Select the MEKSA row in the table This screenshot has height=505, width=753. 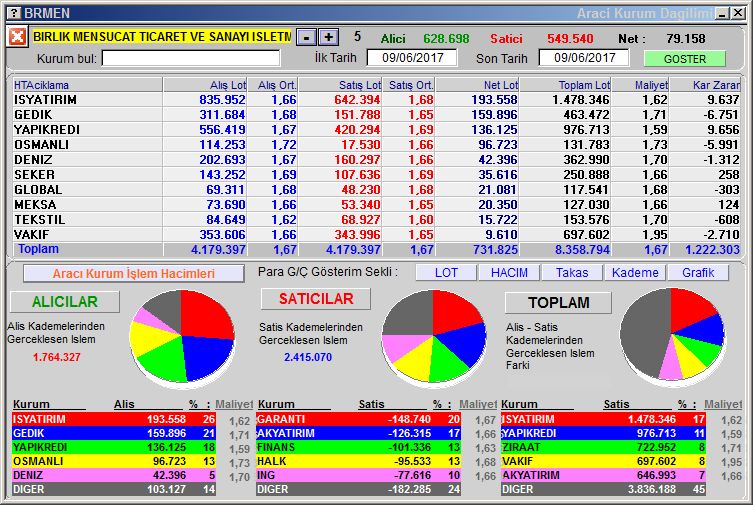pos(376,204)
